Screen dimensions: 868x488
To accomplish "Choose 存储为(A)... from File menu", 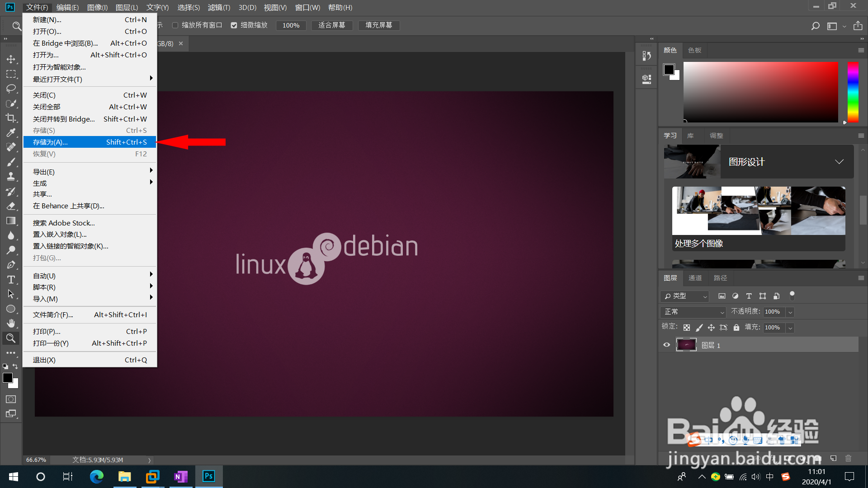I will 90,142.
